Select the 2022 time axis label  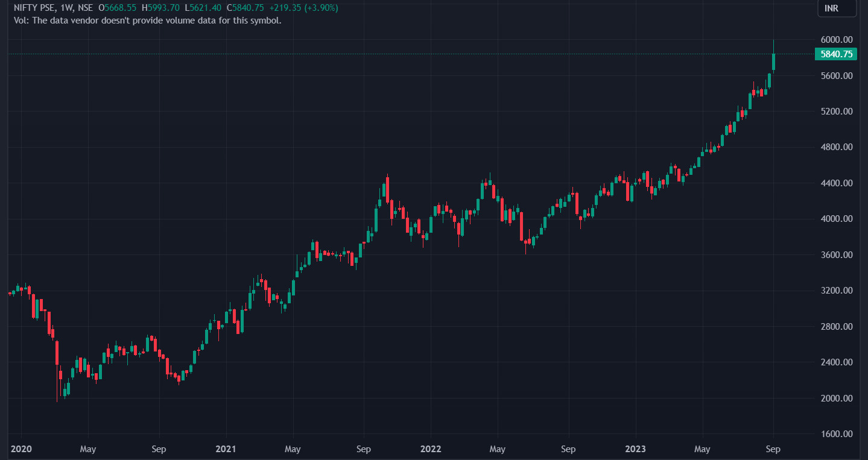(431, 449)
